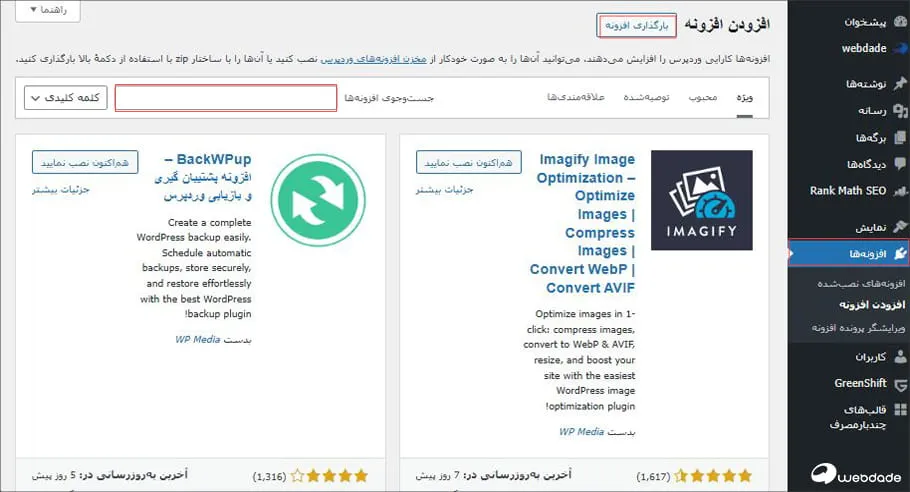Image resolution: width=910 pixels, height=492 pixels.
Task: Click BackWPup last updated 5 days ago text
Action: 110,475
